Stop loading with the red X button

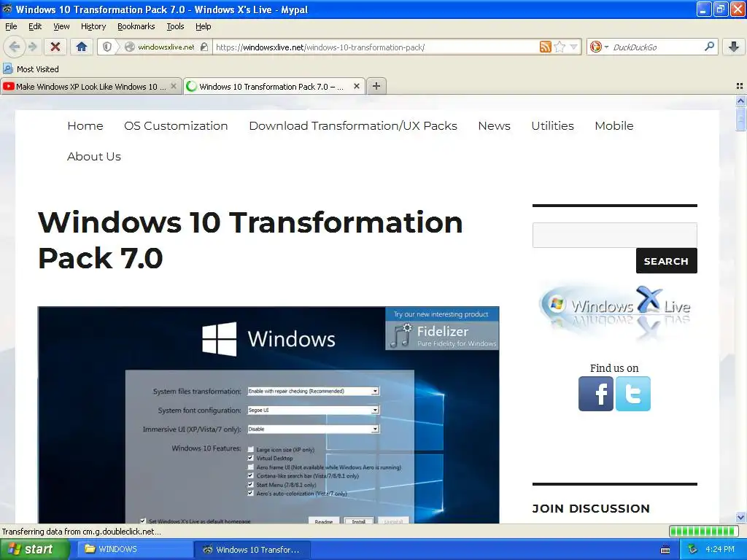[55, 47]
